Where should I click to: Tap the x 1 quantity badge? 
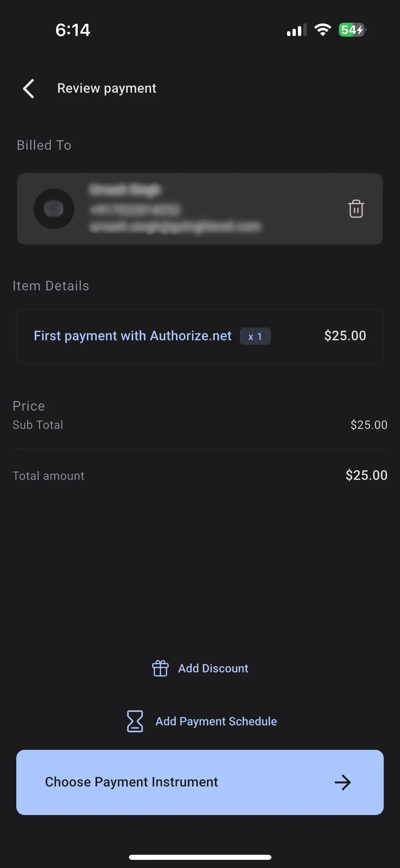tap(255, 336)
